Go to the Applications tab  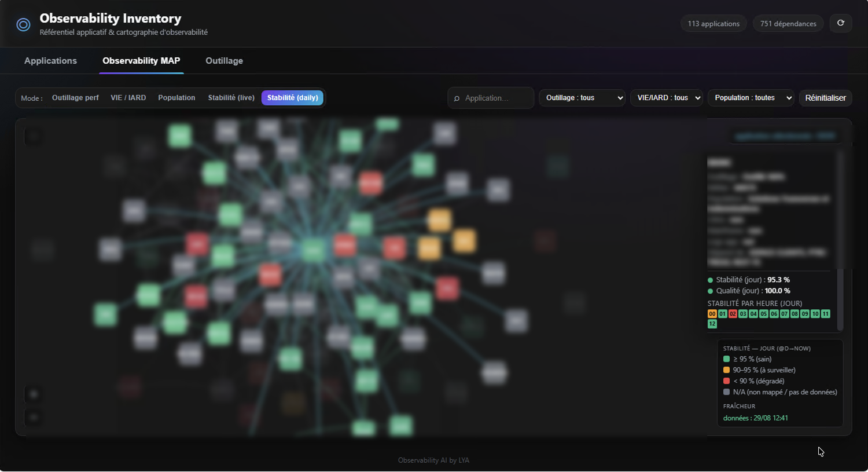click(50, 61)
